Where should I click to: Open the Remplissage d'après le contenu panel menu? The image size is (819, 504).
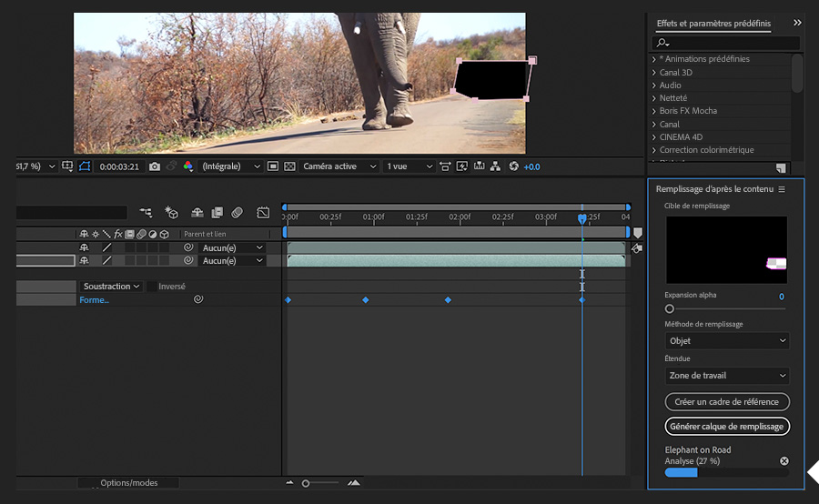click(782, 189)
